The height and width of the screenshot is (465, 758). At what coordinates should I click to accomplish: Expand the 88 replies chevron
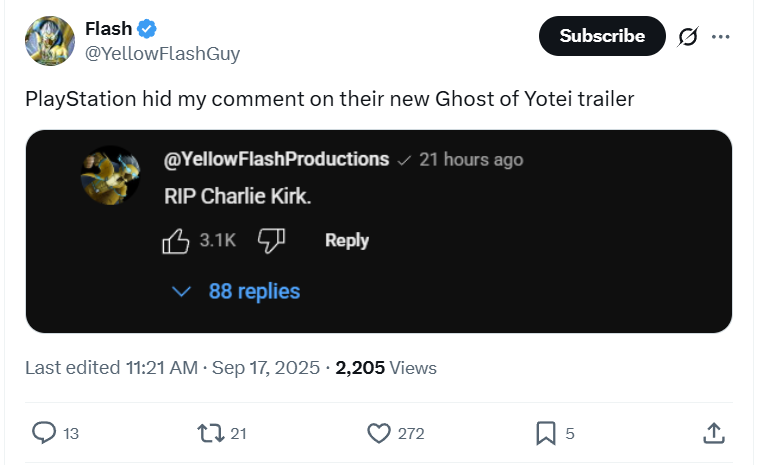click(x=182, y=291)
